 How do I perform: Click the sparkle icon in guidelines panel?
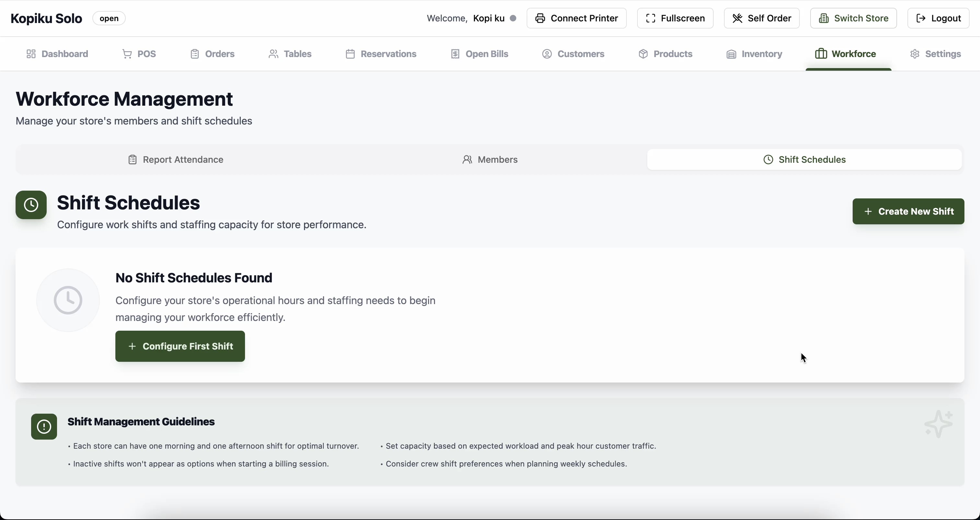[939, 424]
